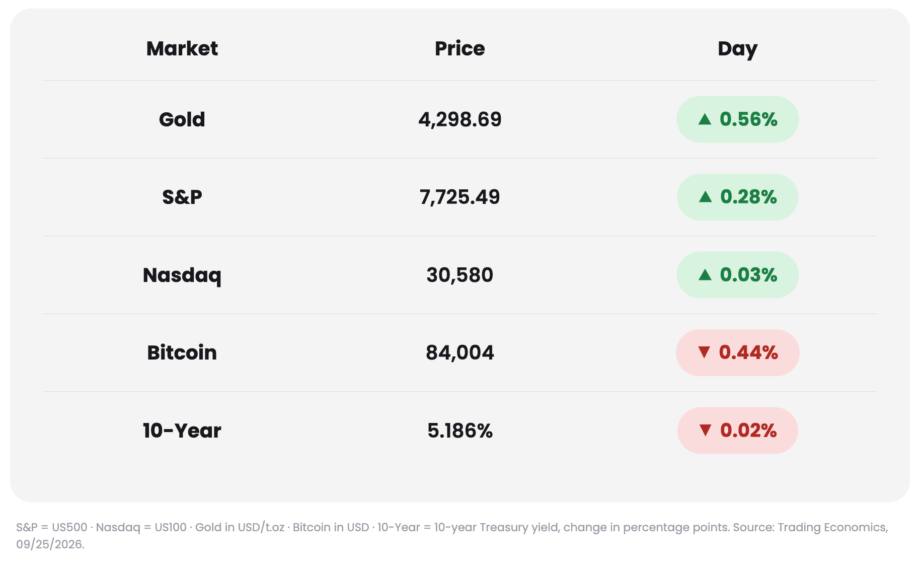
Task: Click the Gold price 4,298.69
Action: (460, 119)
